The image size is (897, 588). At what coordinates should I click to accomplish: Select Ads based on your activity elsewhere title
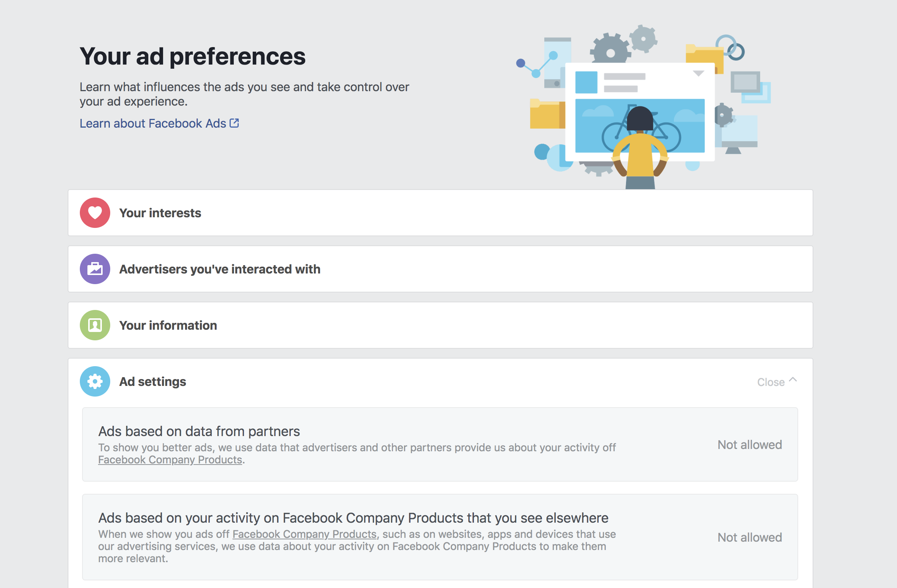(x=353, y=518)
